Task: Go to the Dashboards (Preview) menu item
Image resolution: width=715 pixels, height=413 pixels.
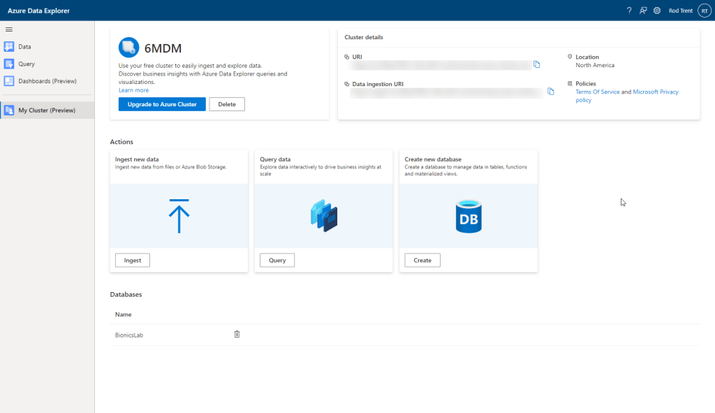Action: (47, 81)
